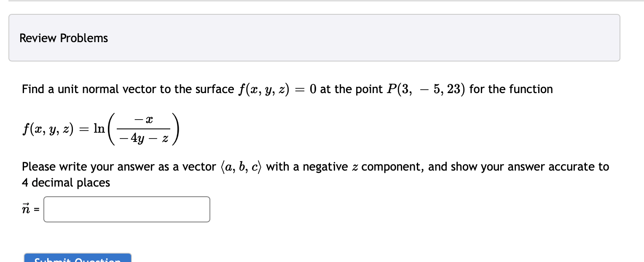Click inside the vector answer input box
Viewport: 644px width, 262px height.
[126, 209]
